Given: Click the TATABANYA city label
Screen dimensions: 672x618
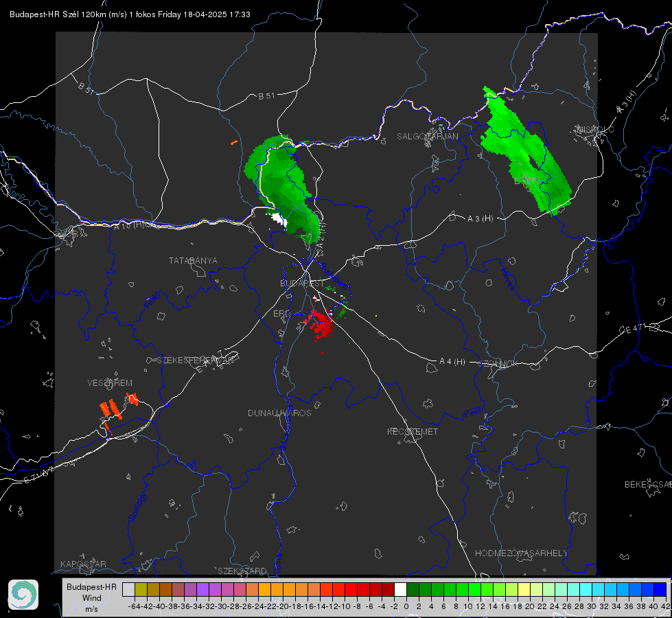Looking at the screenshot, I should tap(193, 261).
